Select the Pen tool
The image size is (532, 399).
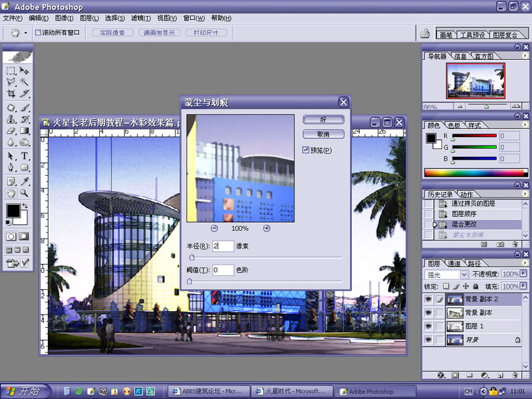click(x=11, y=168)
